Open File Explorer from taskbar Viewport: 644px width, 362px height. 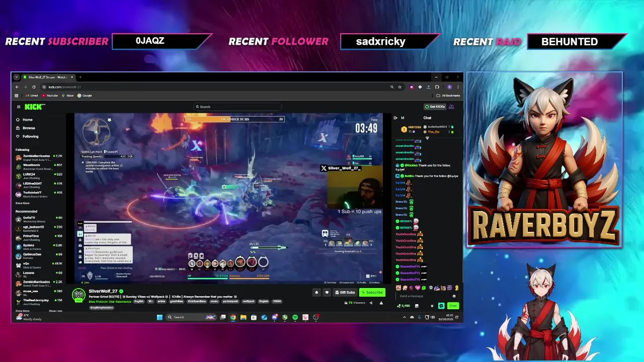click(243, 317)
